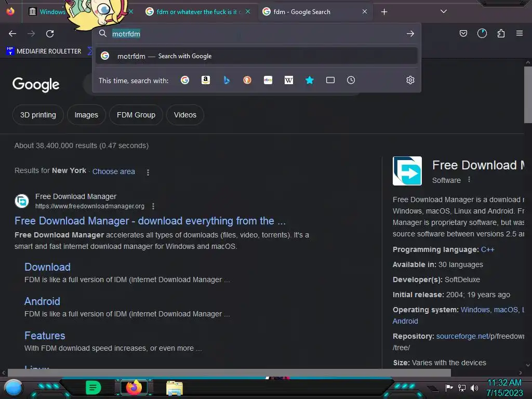This screenshot has height=399, width=532.
Task: Search this time with Bing icon
Action: pyautogui.click(x=227, y=80)
